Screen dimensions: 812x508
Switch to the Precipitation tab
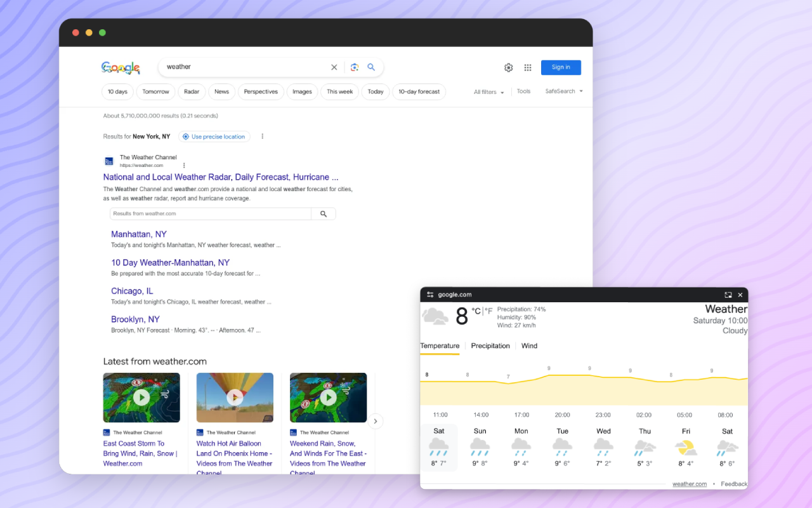click(490, 346)
